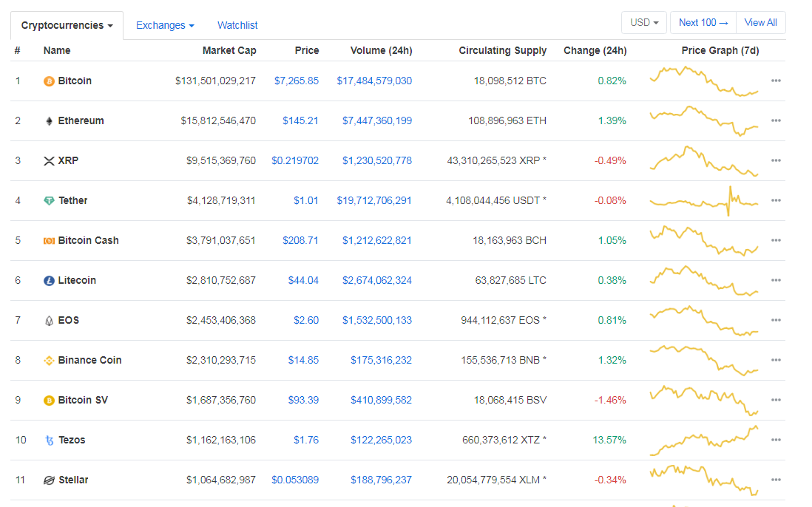Screen dimensions: 812x507
Task: Open the Tezos name link
Action: pos(72,440)
